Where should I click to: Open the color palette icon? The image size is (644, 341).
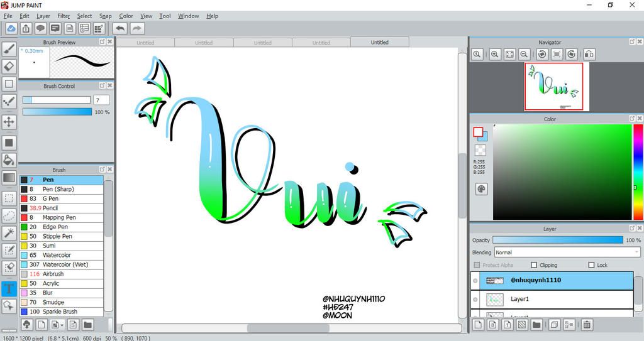pyautogui.click(x=481, y=189)
